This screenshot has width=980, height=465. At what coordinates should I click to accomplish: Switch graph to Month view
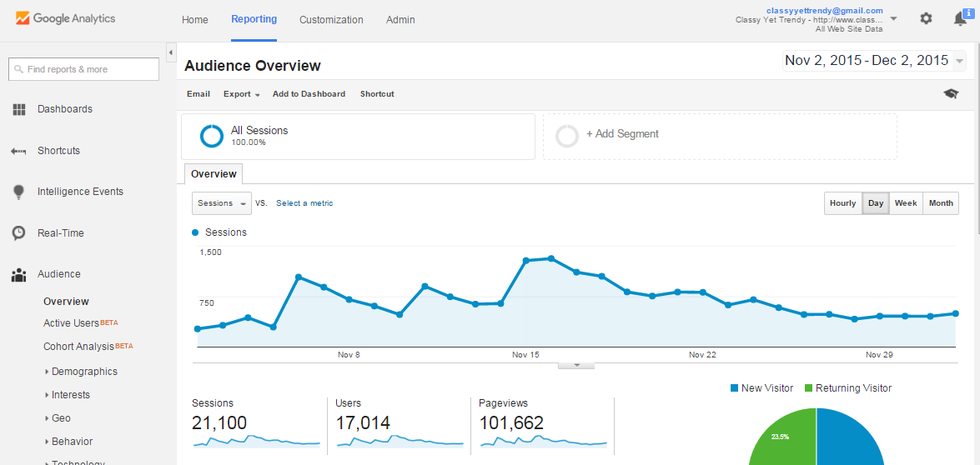[941, 203]
